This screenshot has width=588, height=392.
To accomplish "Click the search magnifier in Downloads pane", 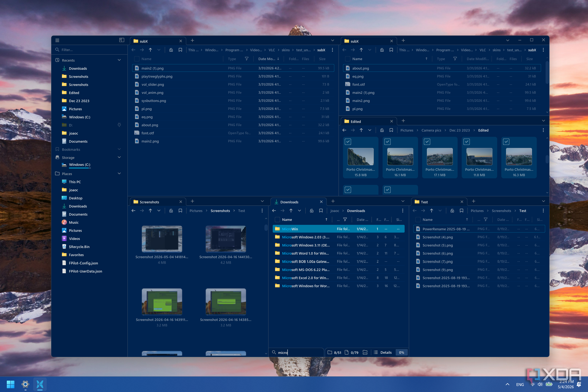I will pos(274,352).
